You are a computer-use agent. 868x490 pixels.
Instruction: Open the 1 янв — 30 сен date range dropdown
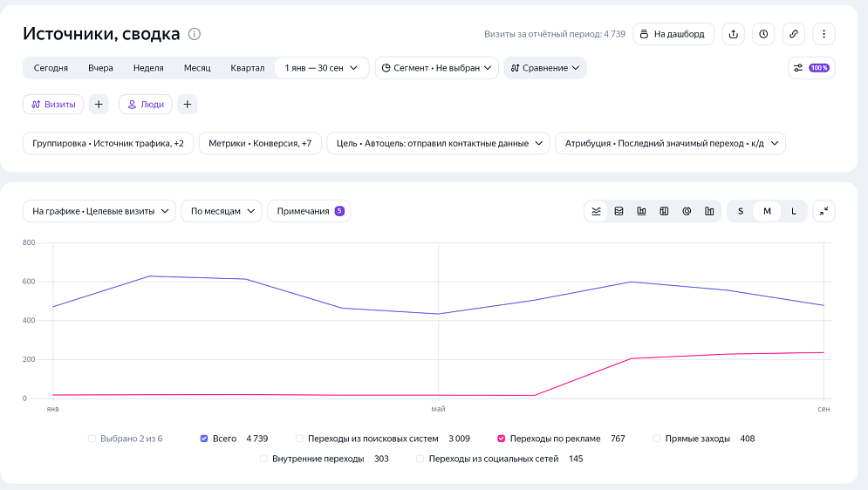click(322, 68)
